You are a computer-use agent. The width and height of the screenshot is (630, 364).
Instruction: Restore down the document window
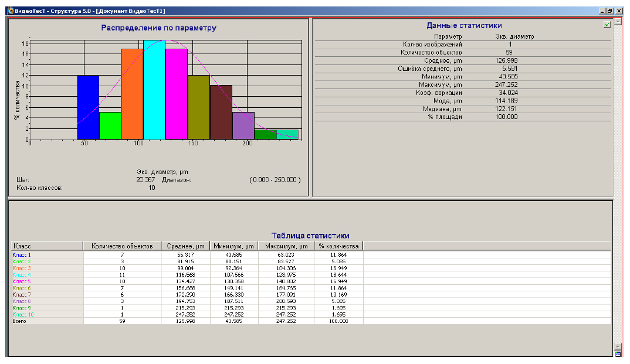tap(610, 11)
